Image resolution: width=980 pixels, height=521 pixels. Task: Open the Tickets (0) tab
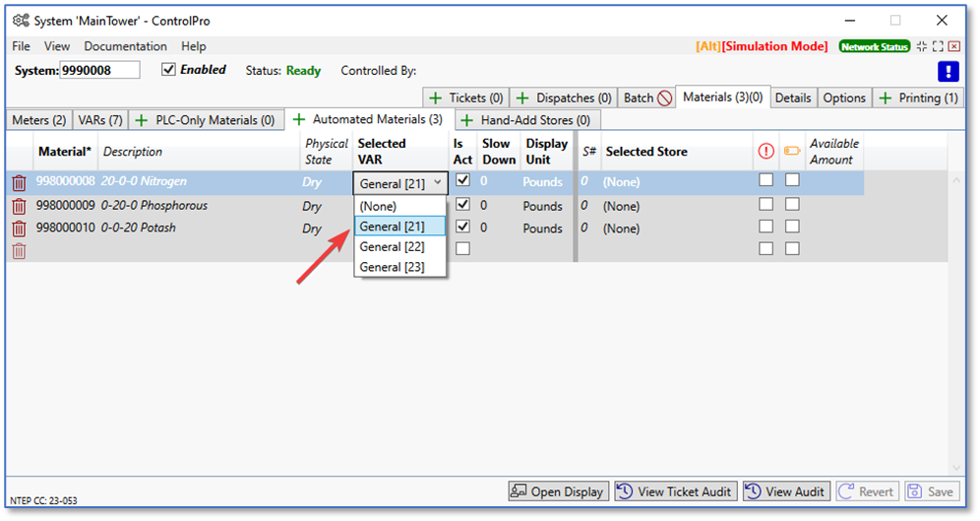466,98
